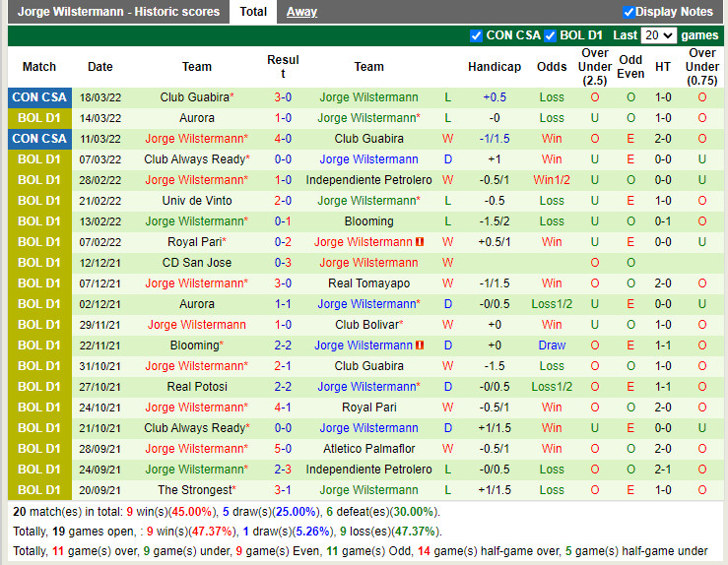This screenshot has height=565, width=728.
Task: Click the Date column header
Action: tap(99, 67)
